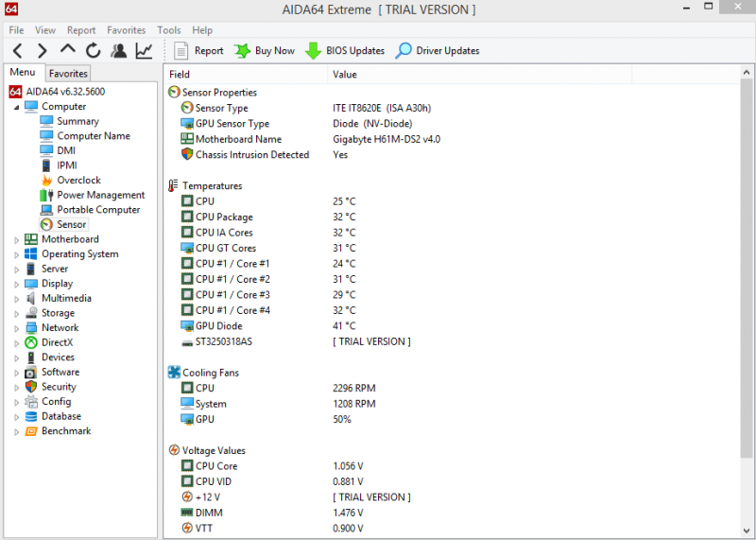
Task: Switch to the Favorites tab
Action: click(68, 74)
